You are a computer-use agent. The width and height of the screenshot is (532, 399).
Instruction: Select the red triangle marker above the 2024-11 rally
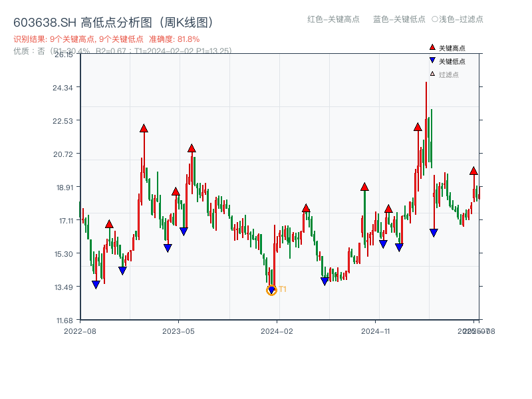[365, 186]
